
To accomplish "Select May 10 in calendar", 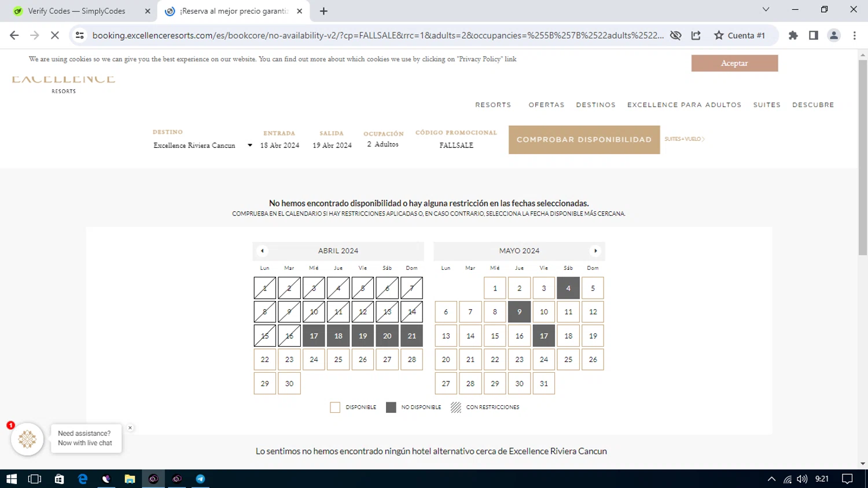I will (544, 312).
